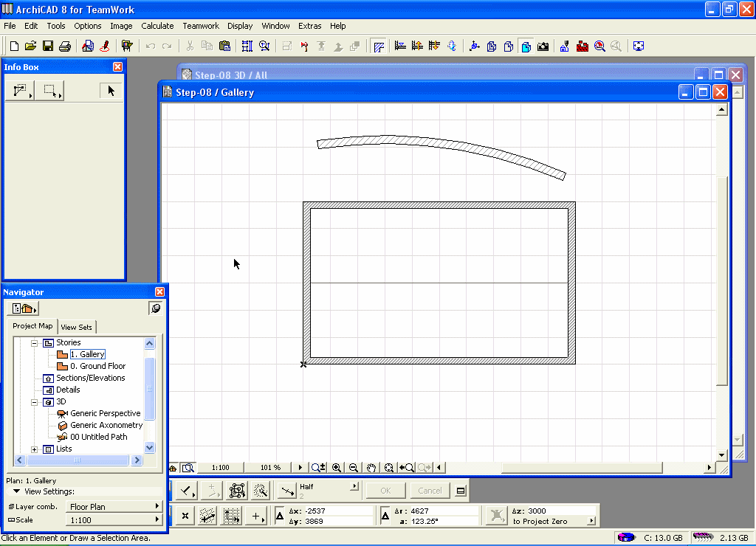Image resolution: width=756 pixels, height=546 pixels.
Task: Click the fit-in-window icon in main toolbar
Action: pyautogui.click(x=639, y=46)
